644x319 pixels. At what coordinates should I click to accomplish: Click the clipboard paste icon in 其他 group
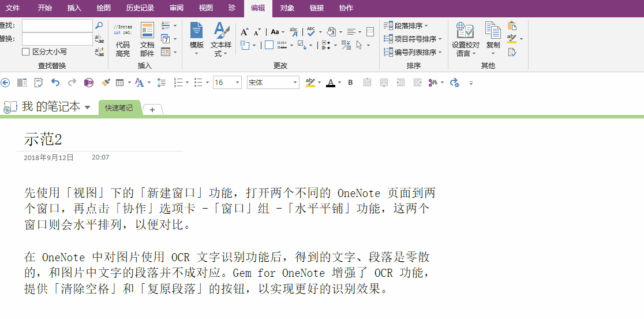[x=512, y=25]
